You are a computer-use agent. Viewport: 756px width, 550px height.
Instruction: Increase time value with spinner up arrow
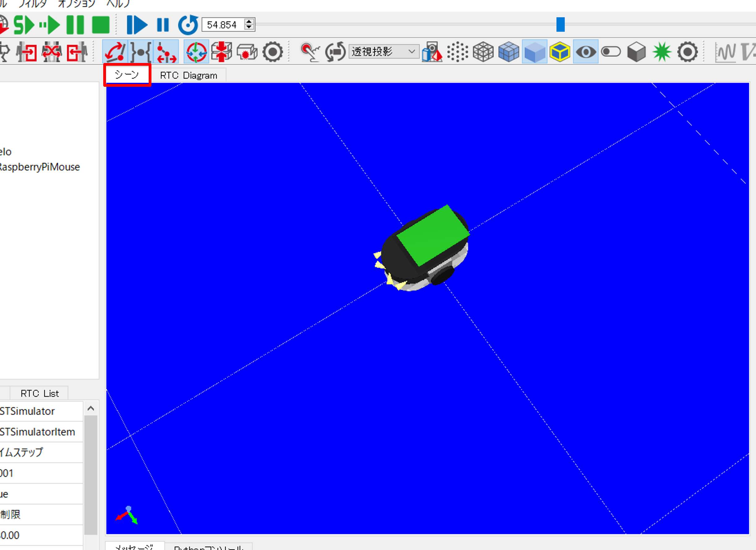coord(249,22)
